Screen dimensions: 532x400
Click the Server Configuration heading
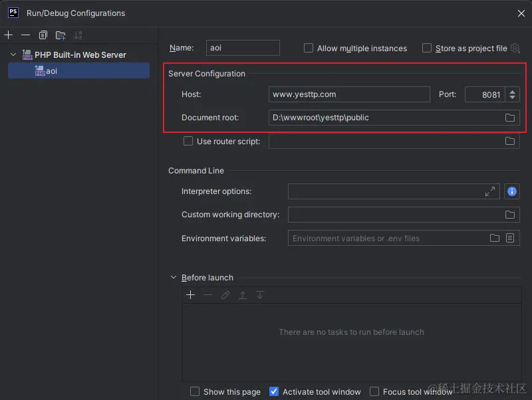(207, 74)
